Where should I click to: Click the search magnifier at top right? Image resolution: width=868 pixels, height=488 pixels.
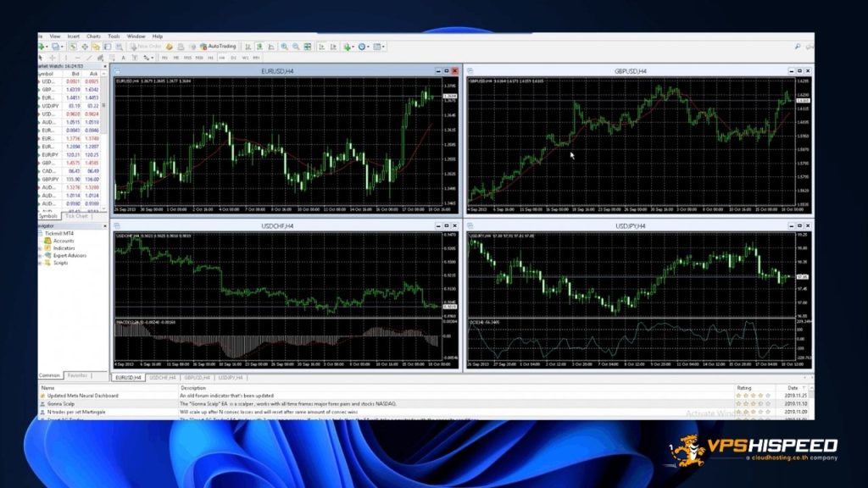(x=798, y=47)
